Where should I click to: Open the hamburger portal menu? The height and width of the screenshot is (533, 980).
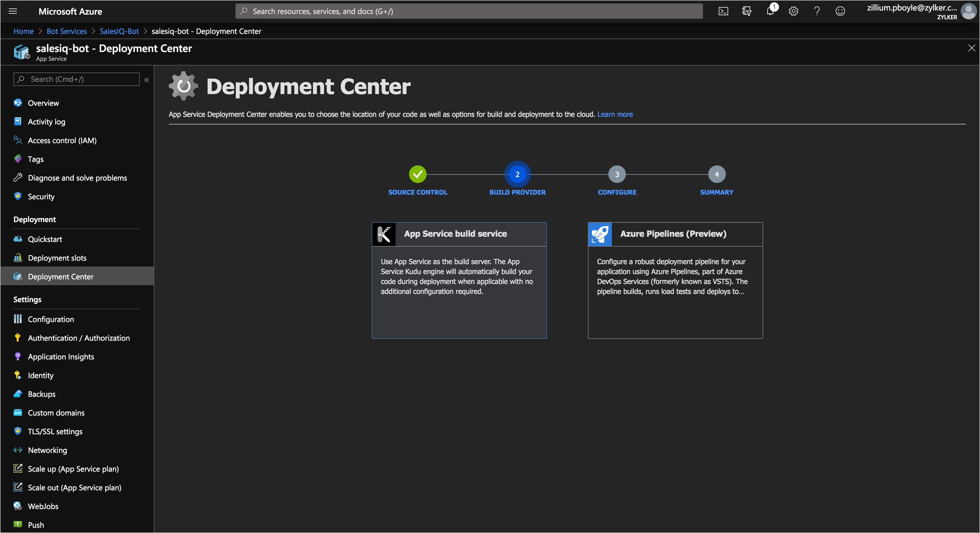(13, 11)
